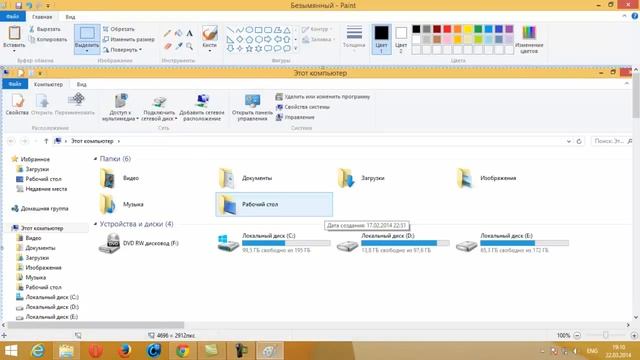Select the Fill with color bucket tool
Screen dimensions: 640x360
tap(178, 33)
